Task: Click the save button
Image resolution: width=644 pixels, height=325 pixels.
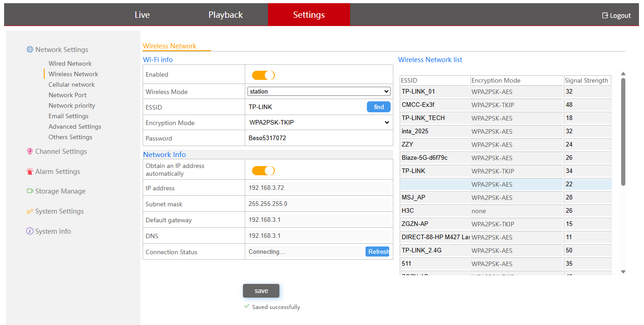Action: (x=261, y=291)
